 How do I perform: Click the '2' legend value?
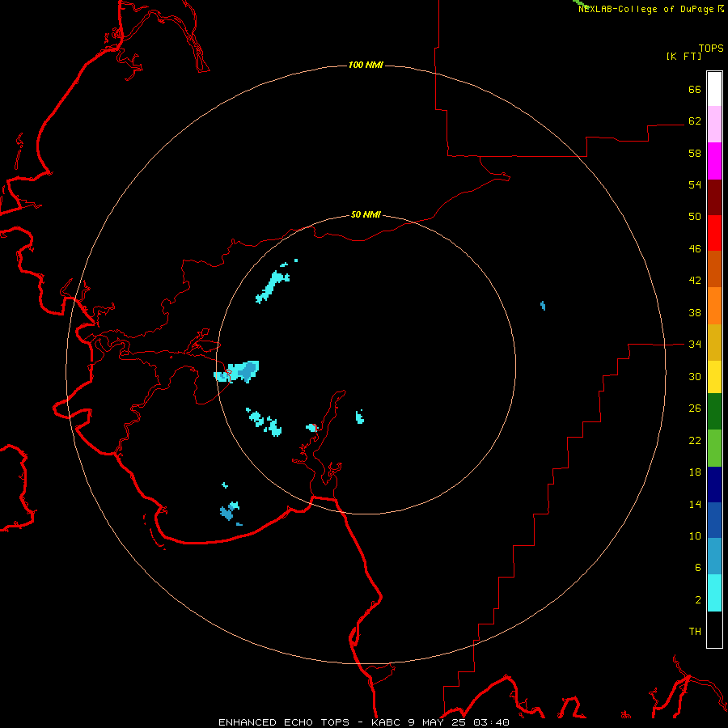(698, 600)
